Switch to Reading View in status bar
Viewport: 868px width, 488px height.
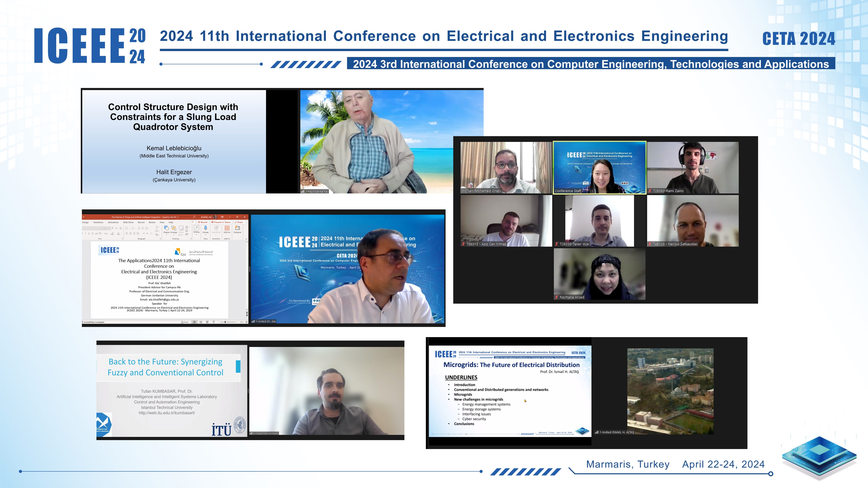[x=207, y=322]
